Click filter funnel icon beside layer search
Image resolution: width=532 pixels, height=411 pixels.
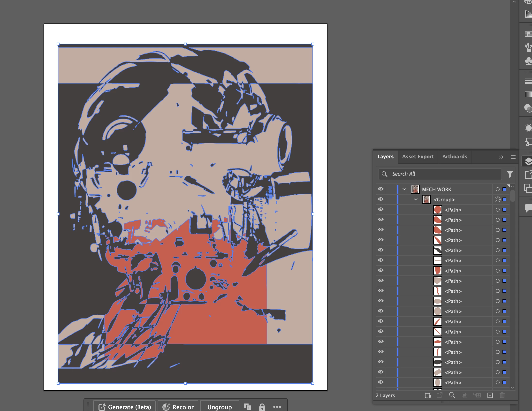click(510, 174)
